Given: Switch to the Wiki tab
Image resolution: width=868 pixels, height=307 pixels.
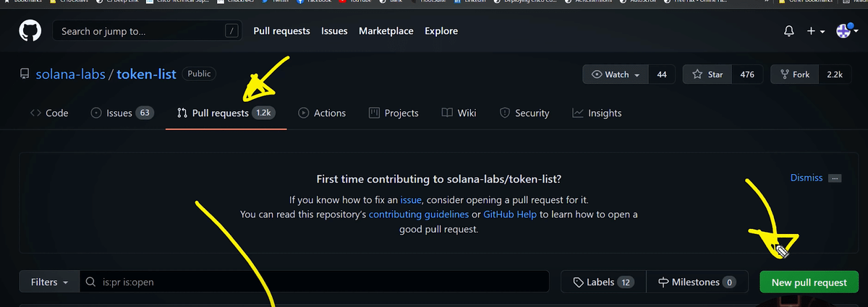Looking at the screenshot, I should 459,113.
